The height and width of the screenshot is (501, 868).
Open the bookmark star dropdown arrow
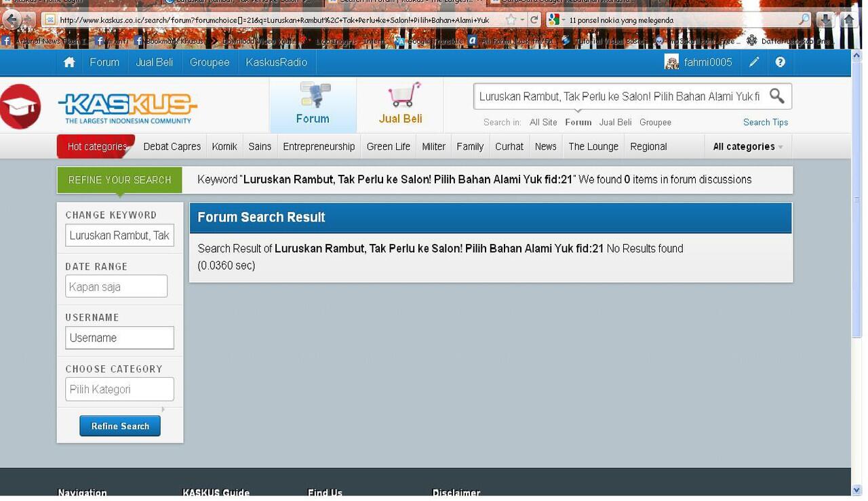tap(521, 20)
